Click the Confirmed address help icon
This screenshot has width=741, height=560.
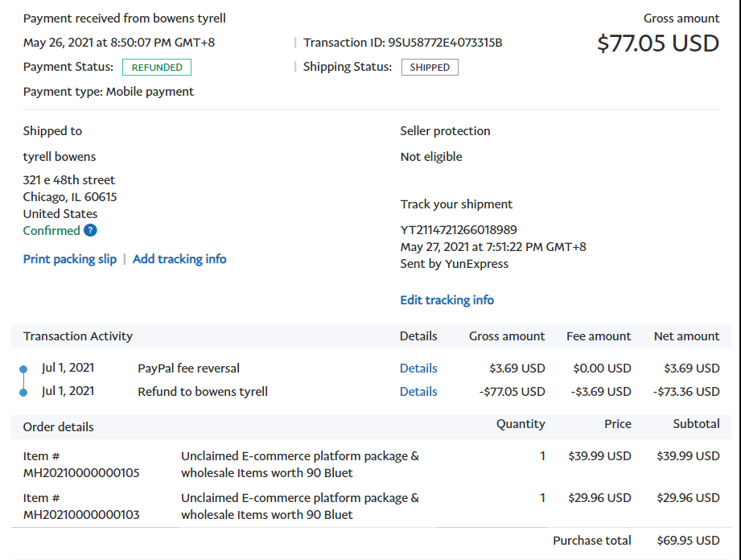[90, 231]
